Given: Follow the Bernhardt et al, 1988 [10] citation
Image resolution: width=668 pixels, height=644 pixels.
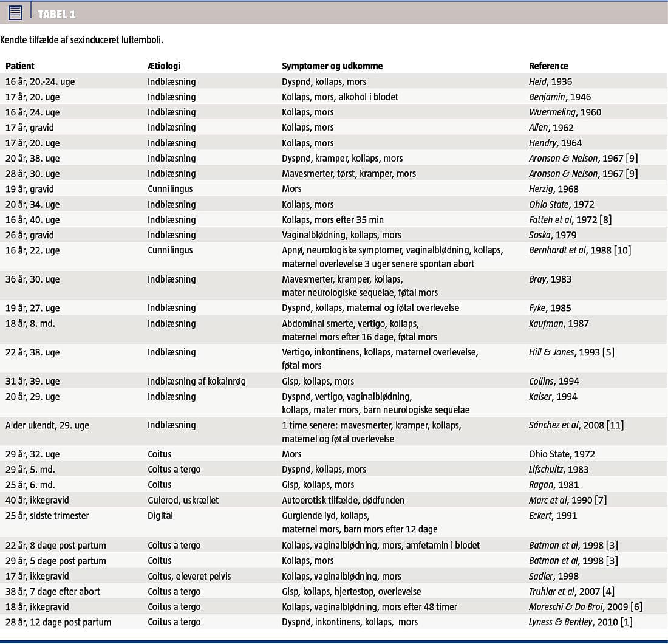Looking at the screenshot, I should [x=579, y=250].
